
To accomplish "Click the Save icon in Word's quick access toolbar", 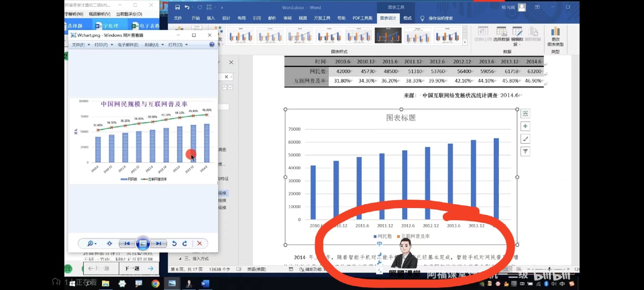I will tap(177, 7).
